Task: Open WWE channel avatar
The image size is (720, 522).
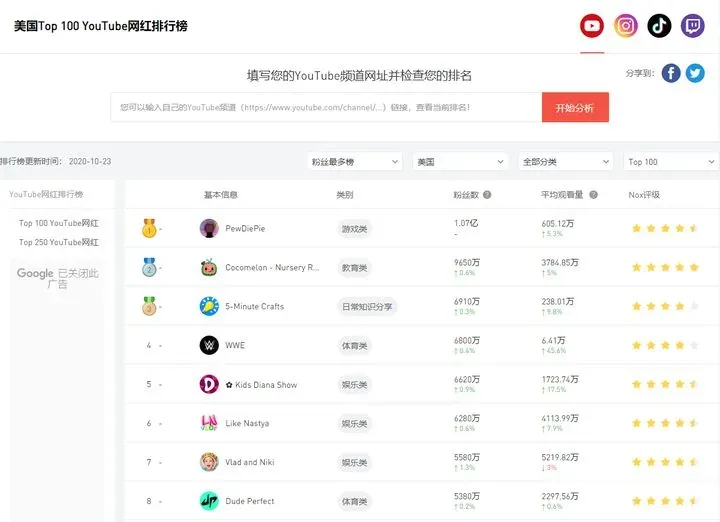Action: point(209,345)
